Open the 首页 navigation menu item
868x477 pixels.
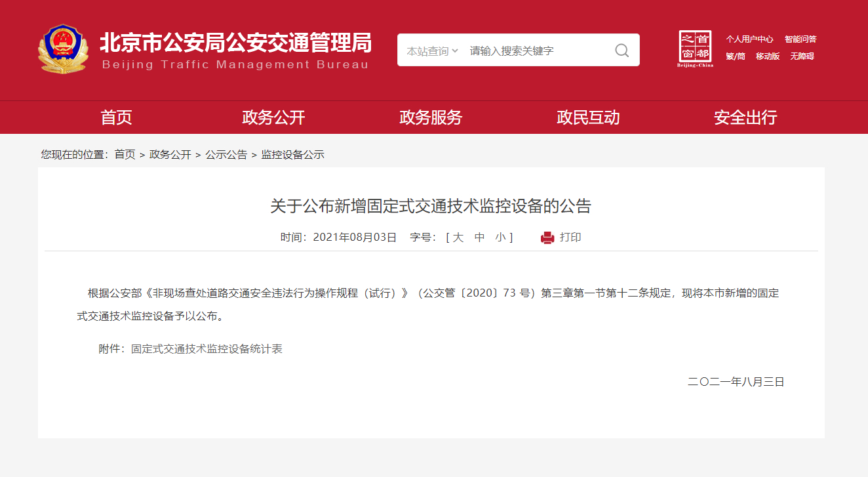(116, 117)
